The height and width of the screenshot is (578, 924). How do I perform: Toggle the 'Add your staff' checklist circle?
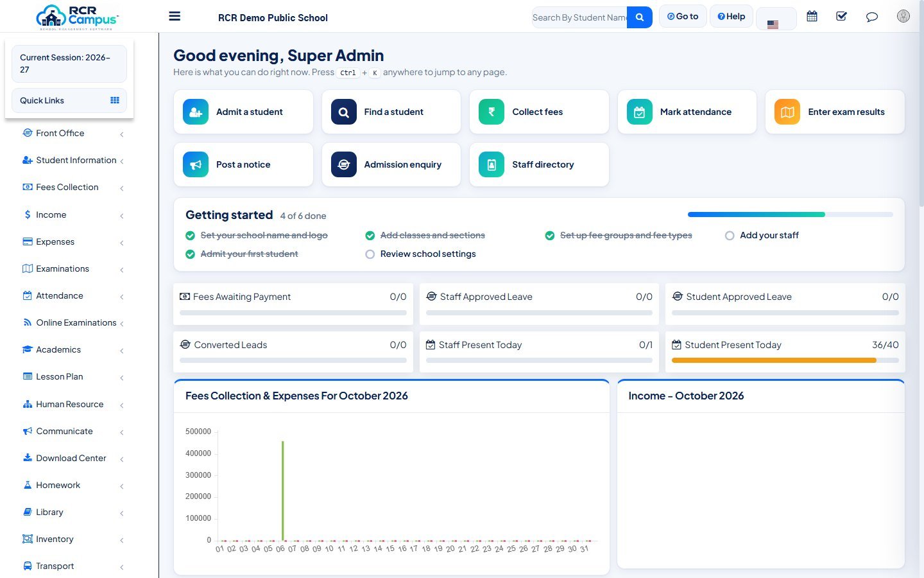coord(730,236)
